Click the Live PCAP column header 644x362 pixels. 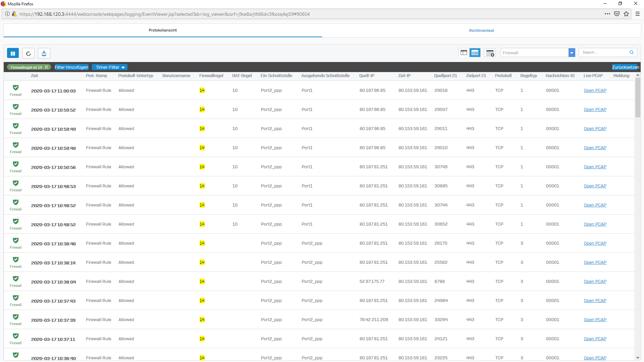click(x=593, y=76)
